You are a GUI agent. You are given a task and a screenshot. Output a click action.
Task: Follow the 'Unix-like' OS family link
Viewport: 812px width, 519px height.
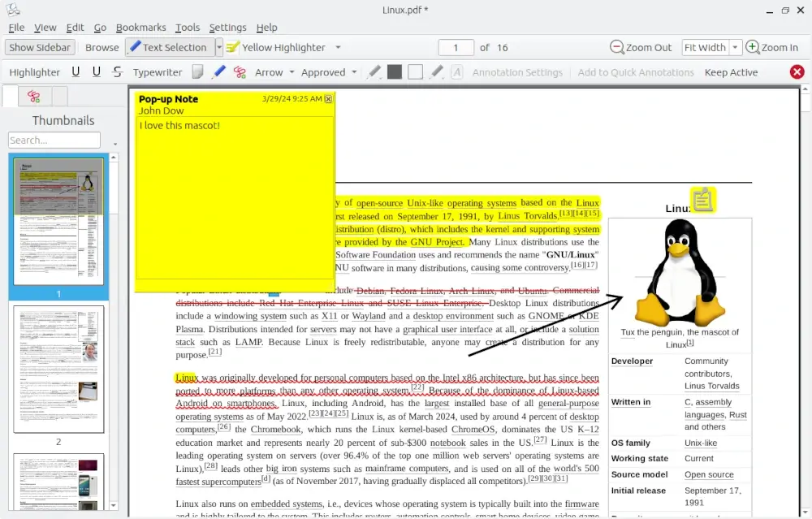tap(701, 443)
